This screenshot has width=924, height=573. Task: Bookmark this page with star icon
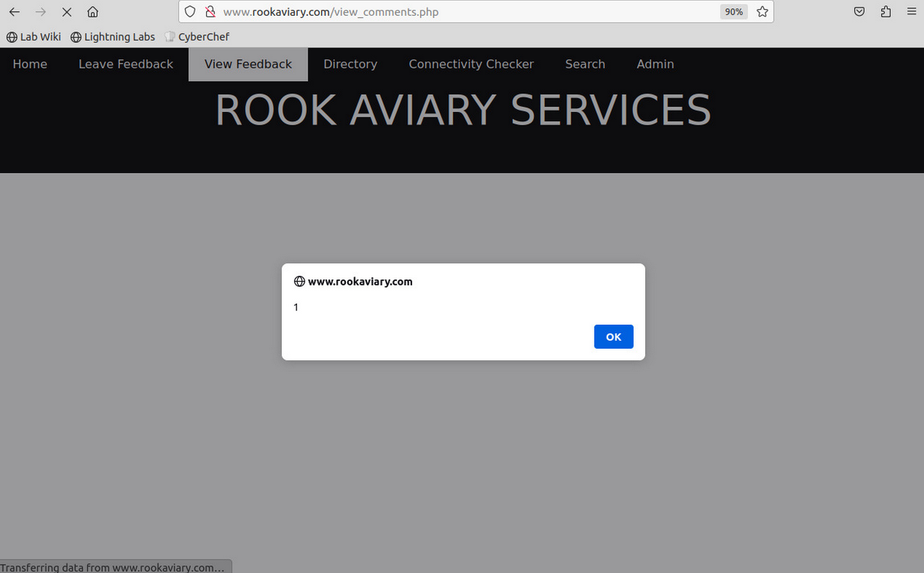(762, 12)
